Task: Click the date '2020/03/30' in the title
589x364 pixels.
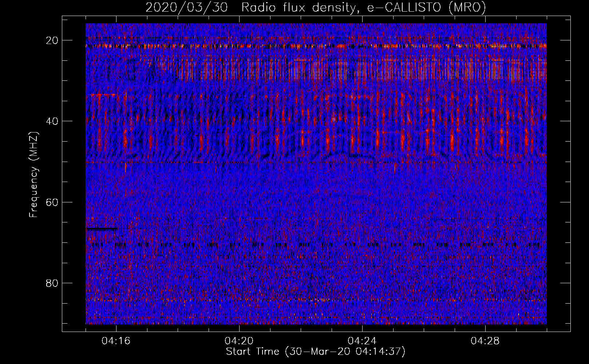Action: pos(186,7)
